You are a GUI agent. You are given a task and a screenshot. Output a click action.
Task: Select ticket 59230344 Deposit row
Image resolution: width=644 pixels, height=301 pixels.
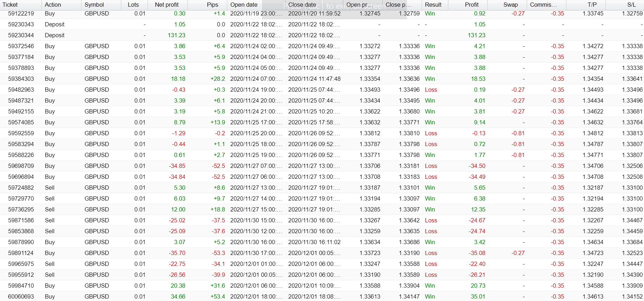coord(322,35)
